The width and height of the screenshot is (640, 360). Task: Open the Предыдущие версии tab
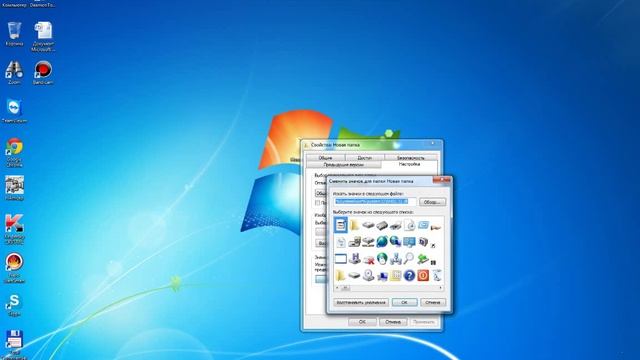[x=343, y=164]
